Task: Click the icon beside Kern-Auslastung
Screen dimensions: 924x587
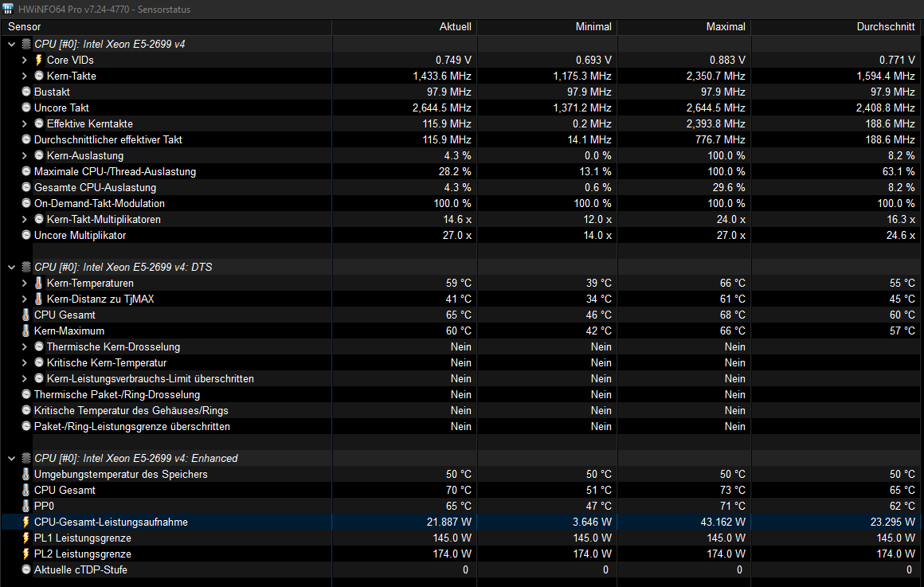Action: coord(39,155)
